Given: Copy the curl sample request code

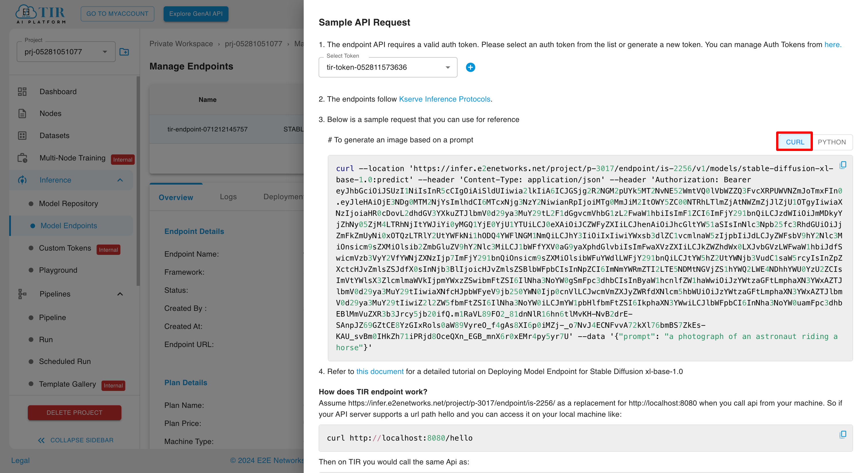Looking at the screenshot, I should pos(842,165).
